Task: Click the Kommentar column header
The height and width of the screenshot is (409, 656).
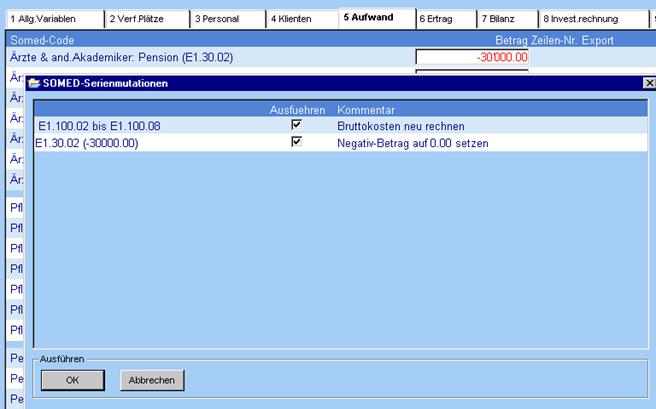Action: (x=367, y=108)
